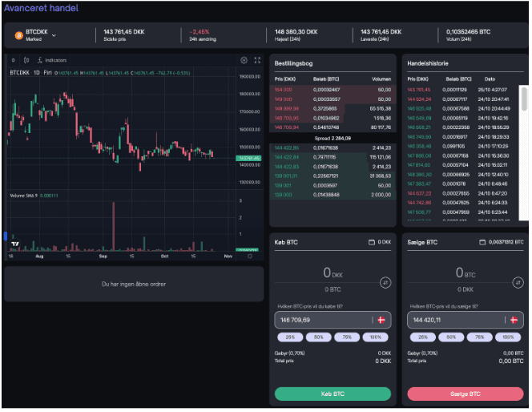The width and height of the screenshot is (532, 412).
Task: Select 100% amount in Sælge BTC panel
Action: click(x=507, y=337)
